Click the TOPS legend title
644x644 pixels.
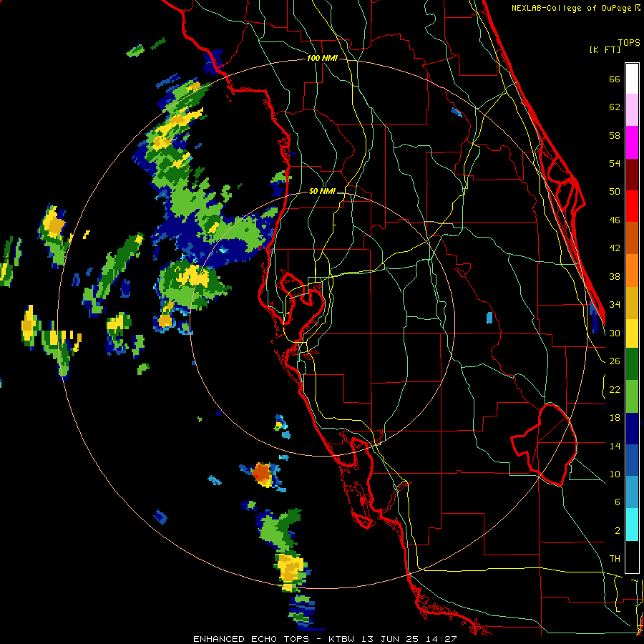click(x=629, y=42)
